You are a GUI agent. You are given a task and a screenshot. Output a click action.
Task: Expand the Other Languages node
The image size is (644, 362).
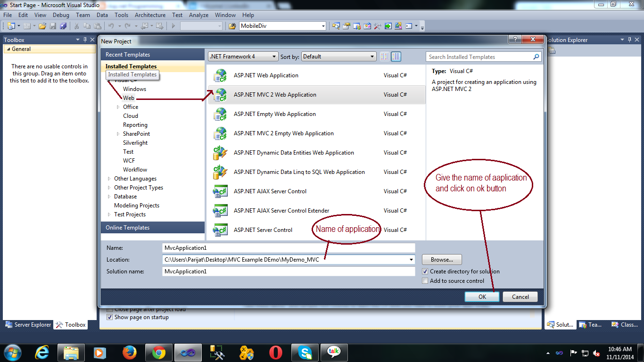click(109, 179)
